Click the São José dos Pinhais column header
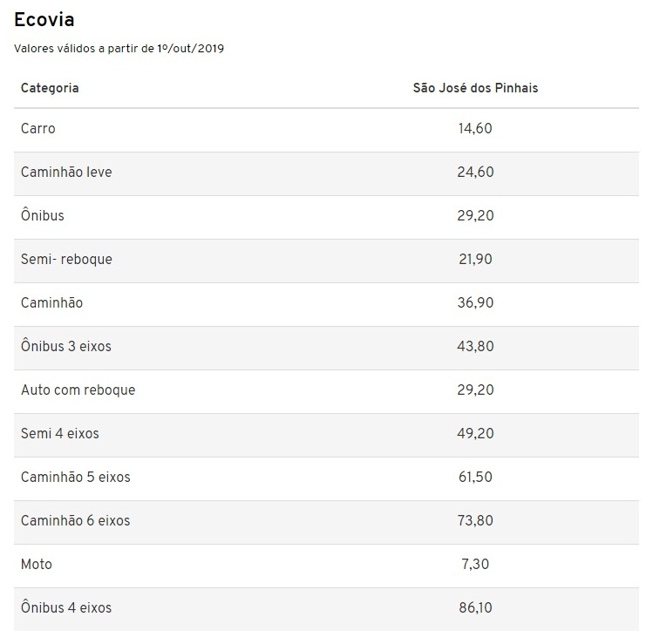Image resolution: width=653 pixels, height=644 pixels. (475, 88)
